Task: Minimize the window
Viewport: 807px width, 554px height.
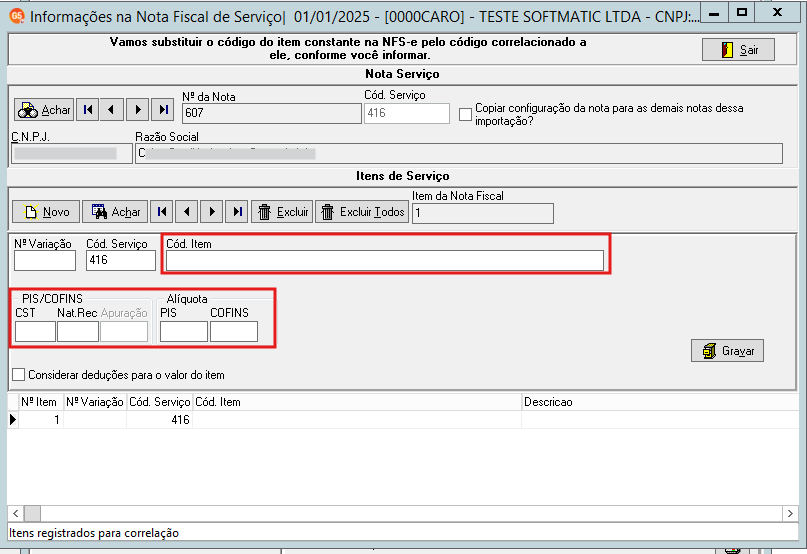Action: pyautogui.click(x=714, y=13)
